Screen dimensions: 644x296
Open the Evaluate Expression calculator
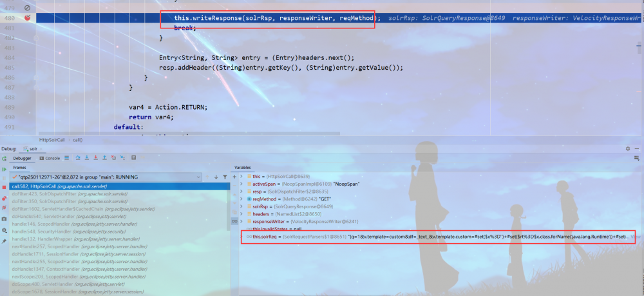coord(133,158)
